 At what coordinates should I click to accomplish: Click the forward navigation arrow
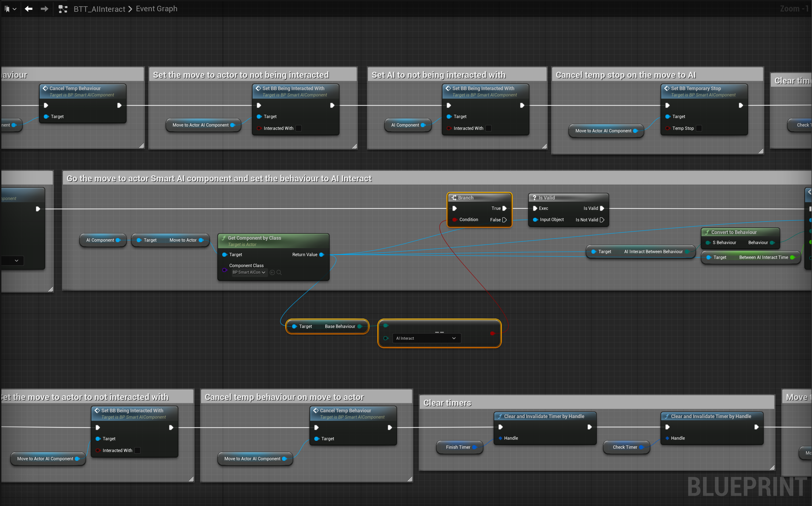(x=44, y=9)
